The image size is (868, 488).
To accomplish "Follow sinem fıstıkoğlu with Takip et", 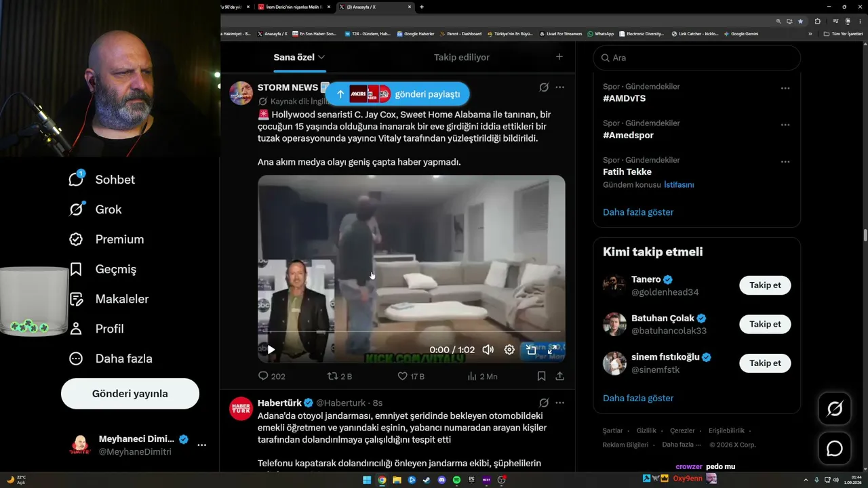I will click(765, 363).
